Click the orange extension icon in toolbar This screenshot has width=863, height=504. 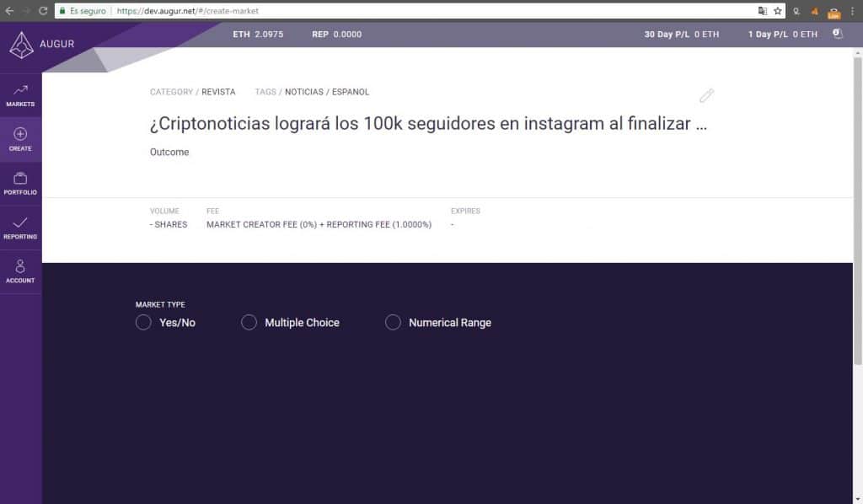click(815, 11)
